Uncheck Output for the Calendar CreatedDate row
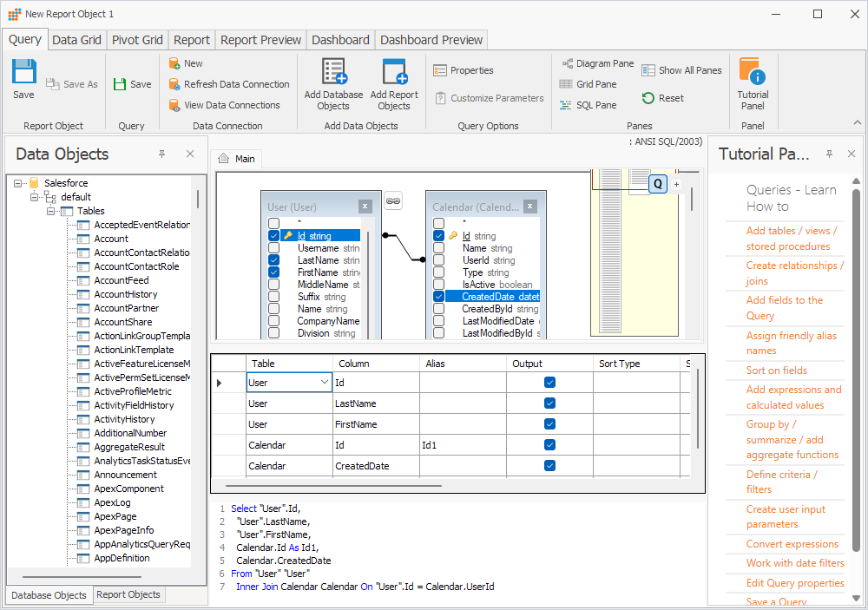This screenshot has width=868, height=610. [549, 465]
